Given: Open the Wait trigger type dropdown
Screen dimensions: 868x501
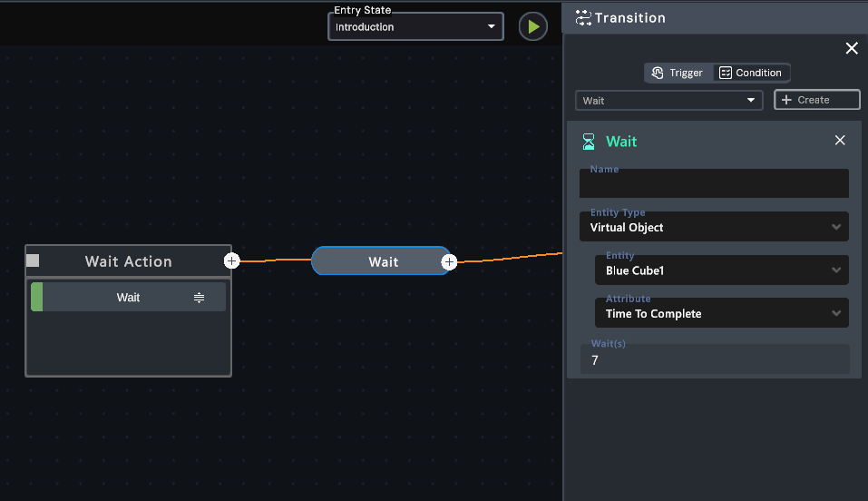Looking at the screenshot, I should (x=668, y=100).
